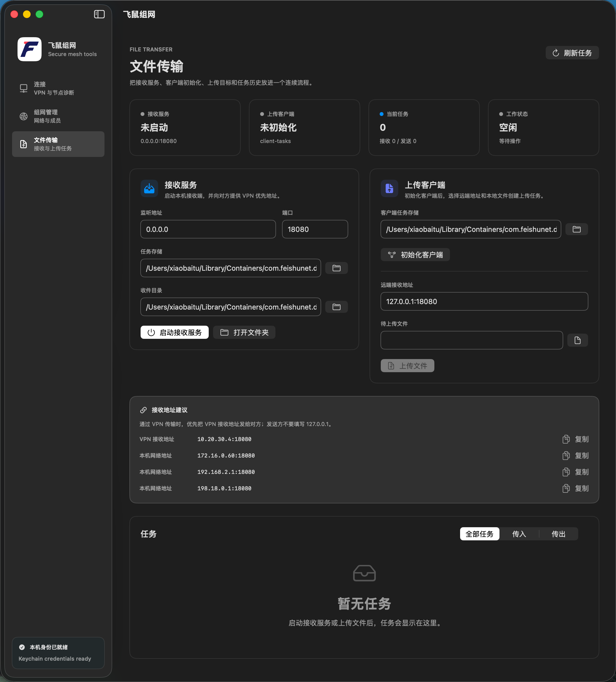Switch task filter to 传出
The image size is (616, 682).
click(x=559, y=534)
